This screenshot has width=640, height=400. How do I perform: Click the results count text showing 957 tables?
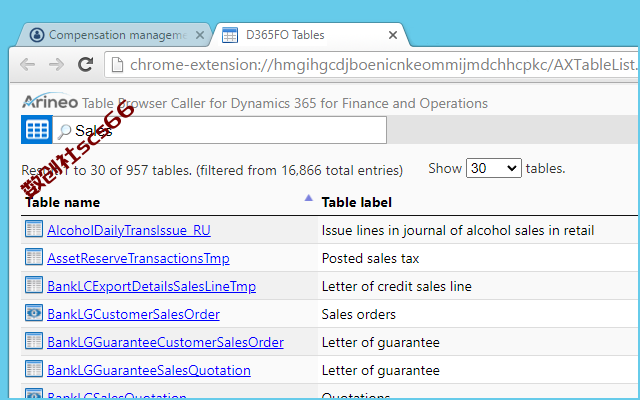[212, 170]
